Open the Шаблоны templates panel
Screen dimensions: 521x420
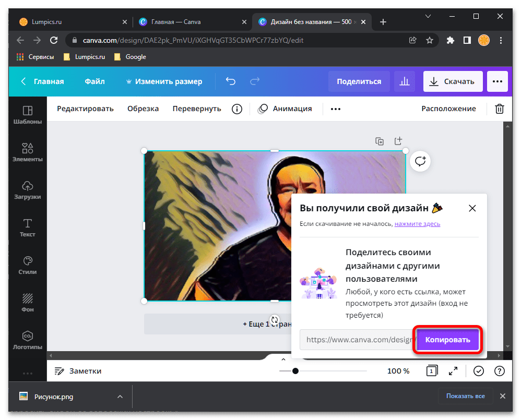point(28,115)
